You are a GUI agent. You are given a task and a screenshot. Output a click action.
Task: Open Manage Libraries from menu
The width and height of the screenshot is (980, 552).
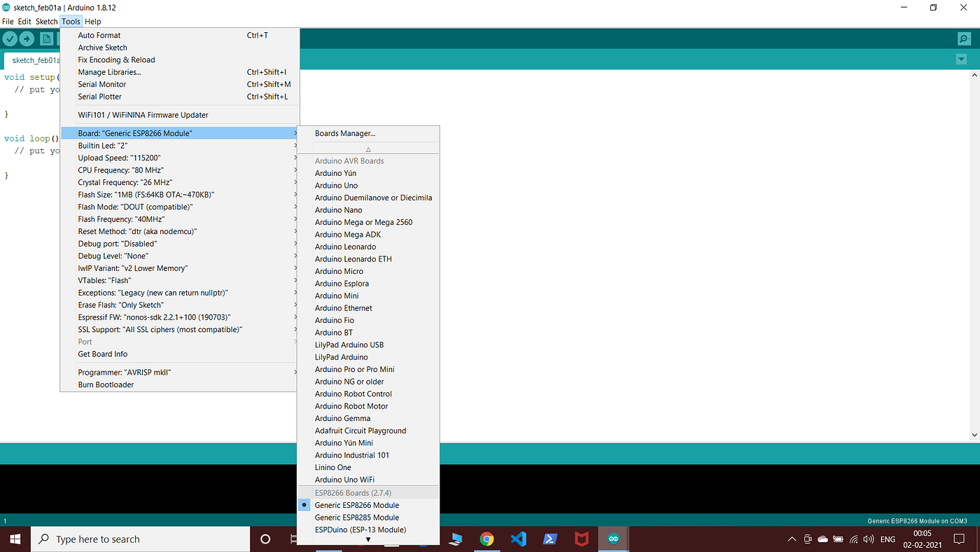[x=179, y=72]
